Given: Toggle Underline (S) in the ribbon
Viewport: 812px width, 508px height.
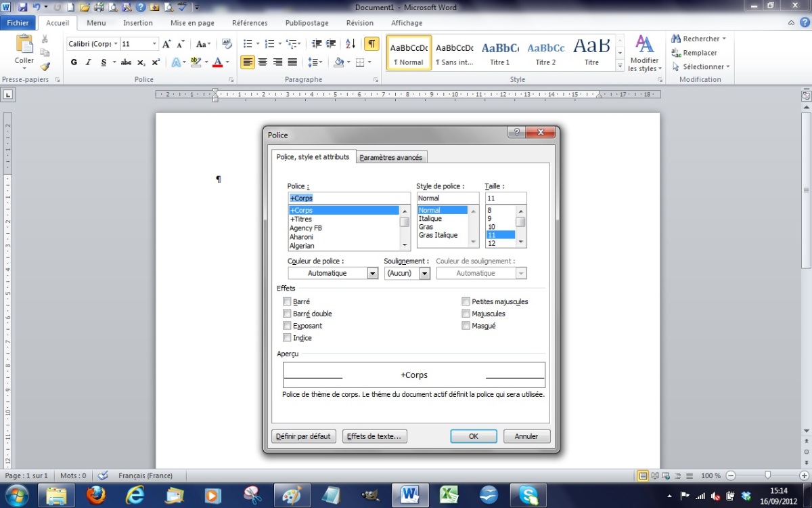Looking at the screenshot, I should (x=104, y=62).
